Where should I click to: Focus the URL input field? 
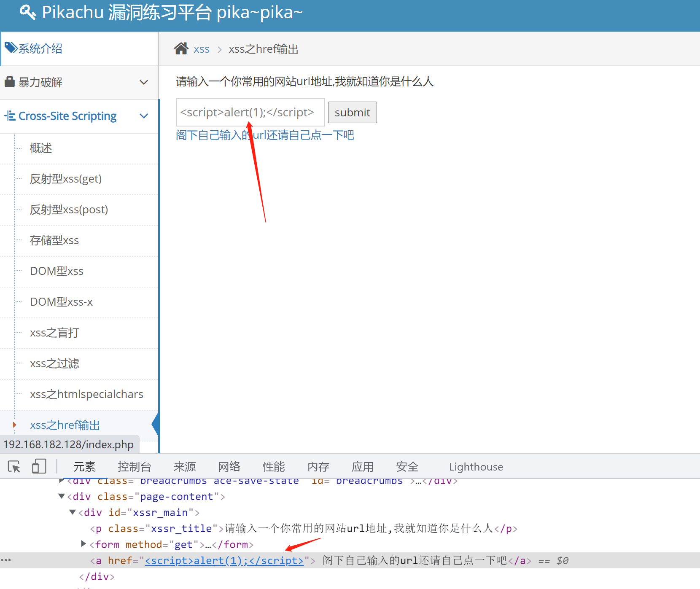click(x=250, y=112)
